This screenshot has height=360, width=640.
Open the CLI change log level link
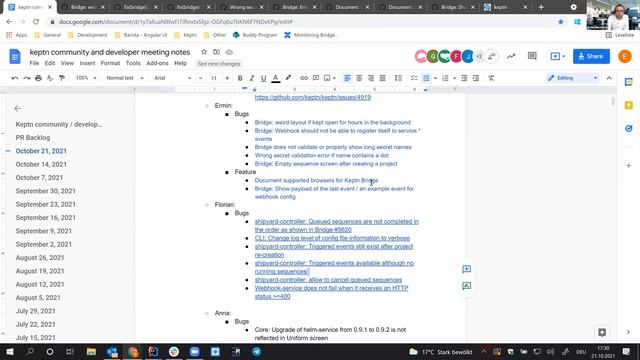pos(332,238)
